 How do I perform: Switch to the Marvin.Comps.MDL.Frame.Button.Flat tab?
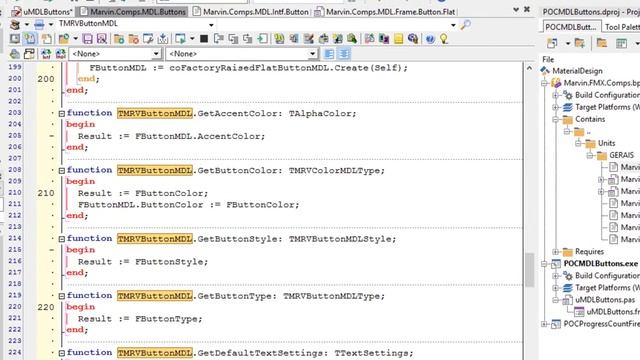[385, 12]
